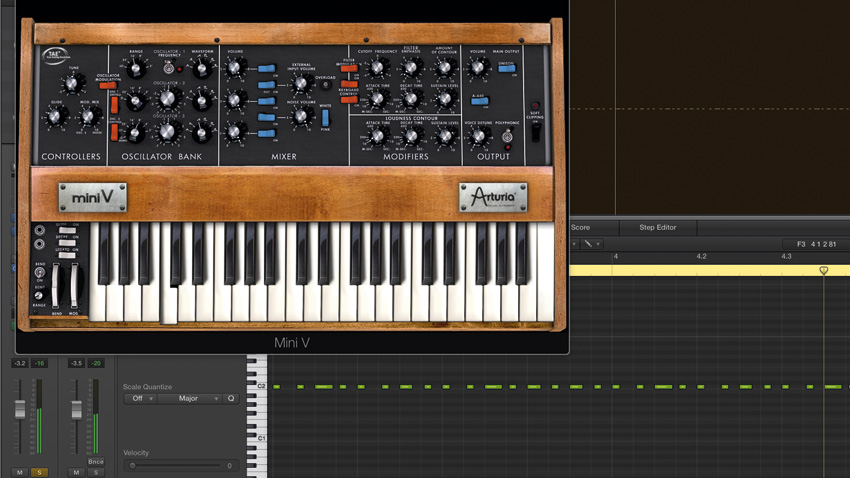Click the Output Volume knob

point(477,67)
